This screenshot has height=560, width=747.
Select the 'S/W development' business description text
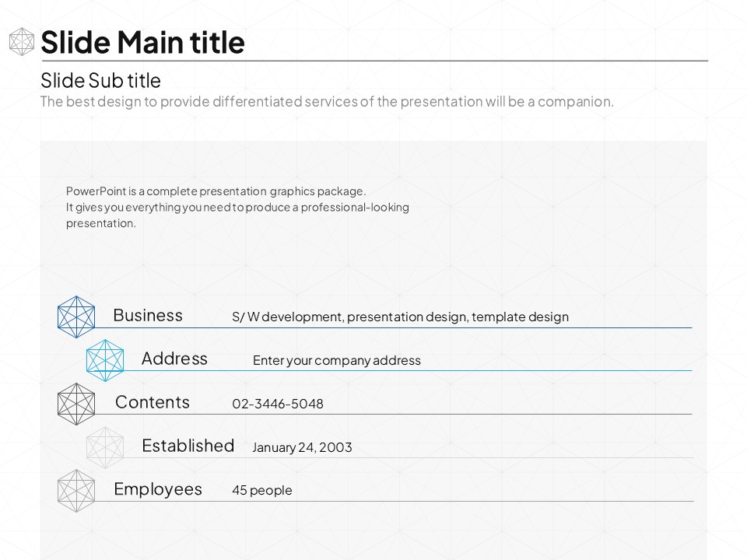(400, 317)
